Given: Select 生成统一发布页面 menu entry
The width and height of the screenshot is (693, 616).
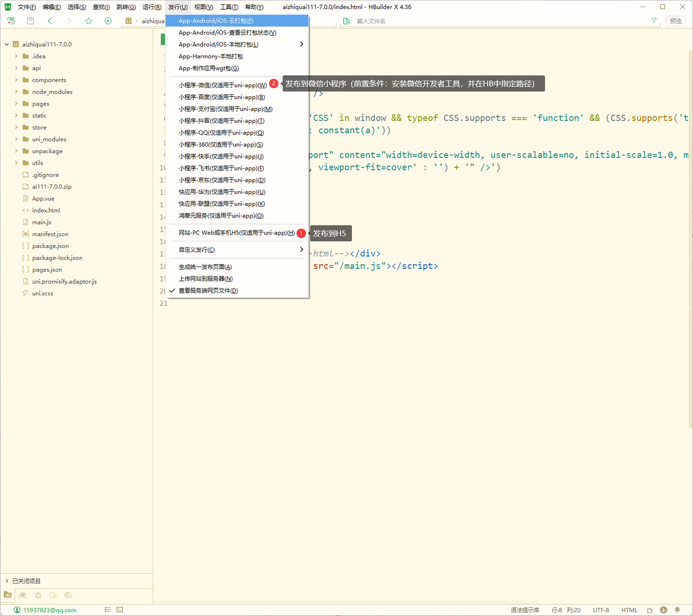Looking at the screenshot, I should click(x=237, y=267).
